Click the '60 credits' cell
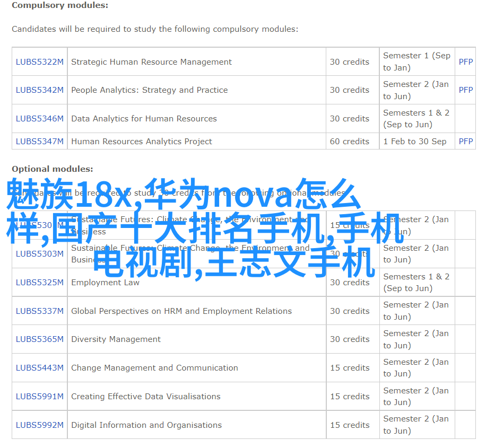The image size is (486, 448). coord(350,141)
